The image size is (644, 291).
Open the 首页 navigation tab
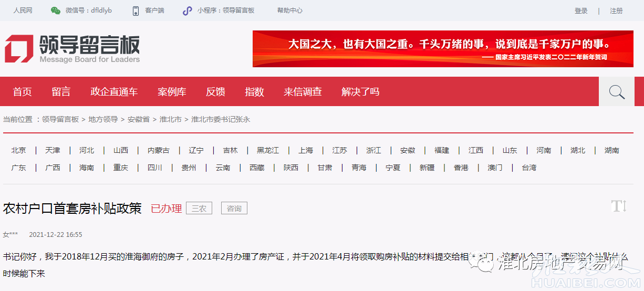tap(22, 92)
